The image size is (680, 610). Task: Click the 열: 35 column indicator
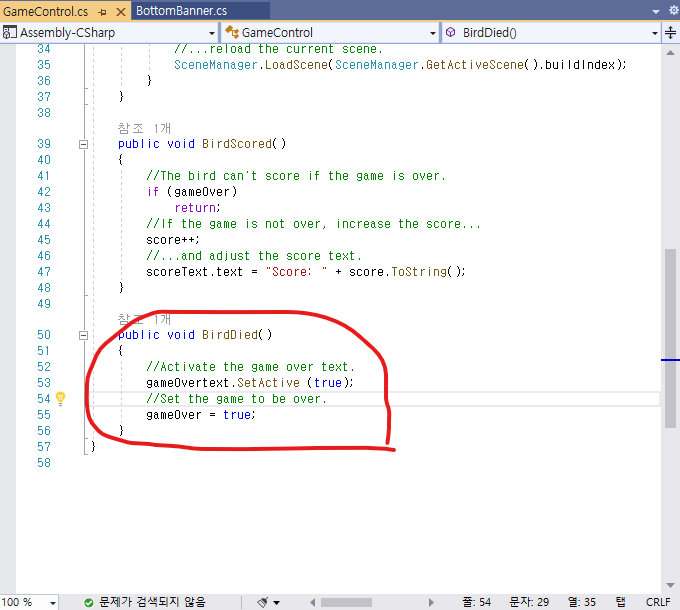coord(582,602)
